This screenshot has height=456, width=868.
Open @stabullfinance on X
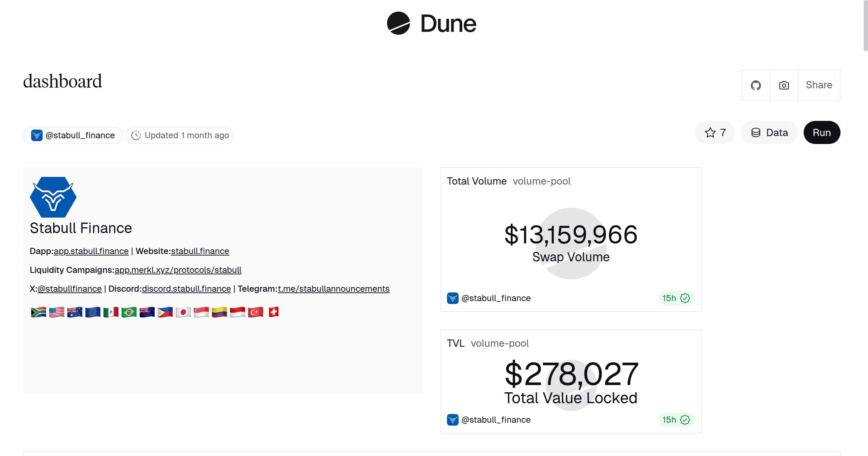tap(70, 289)
